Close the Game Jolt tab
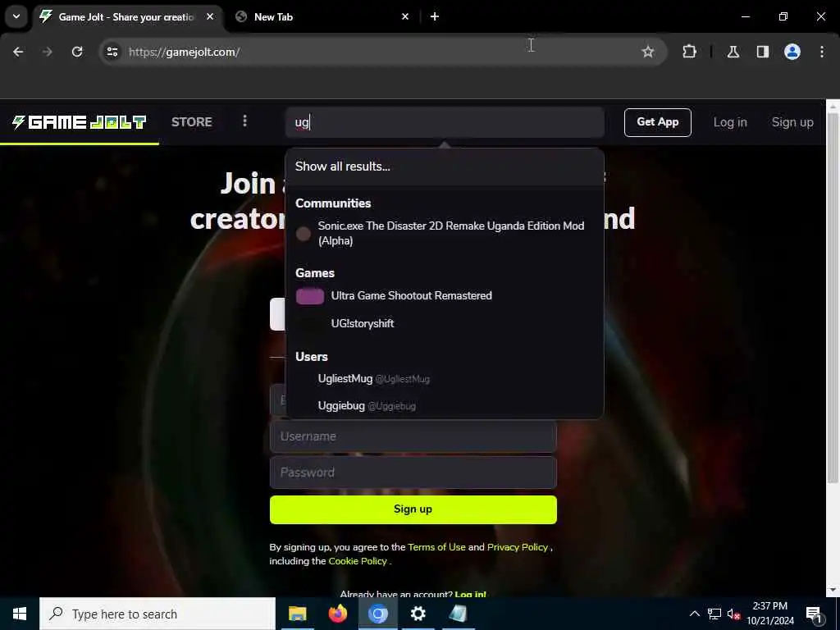The width and height of the screenshot is (840, 630). [x=210, y=16]
